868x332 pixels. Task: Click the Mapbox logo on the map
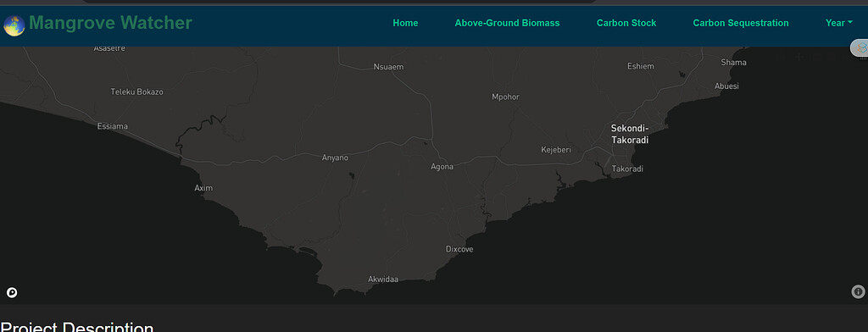coord(12,293)
